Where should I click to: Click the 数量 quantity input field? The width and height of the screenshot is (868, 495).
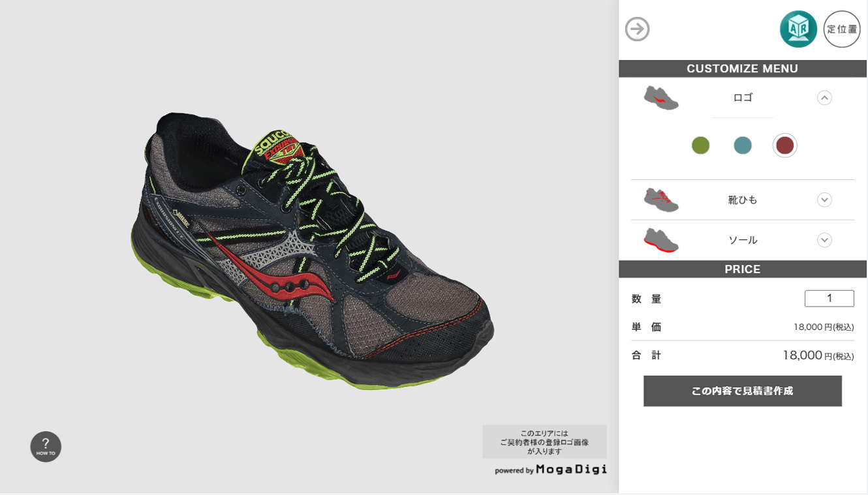click(x=829, y=299)
